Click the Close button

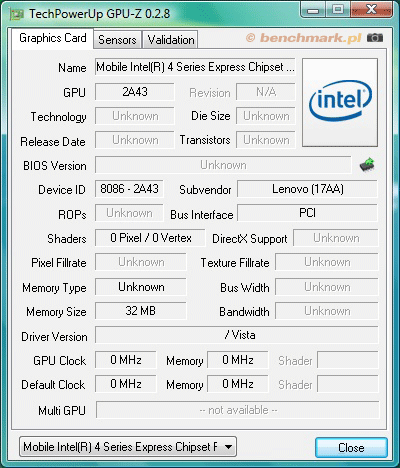[351, 447]
